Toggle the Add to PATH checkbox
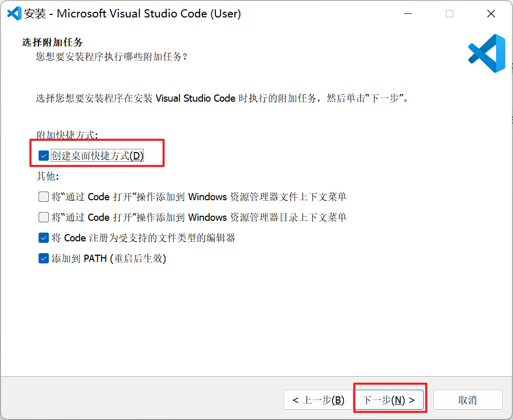This screenshot has width=513, height=420. [44, 259]
